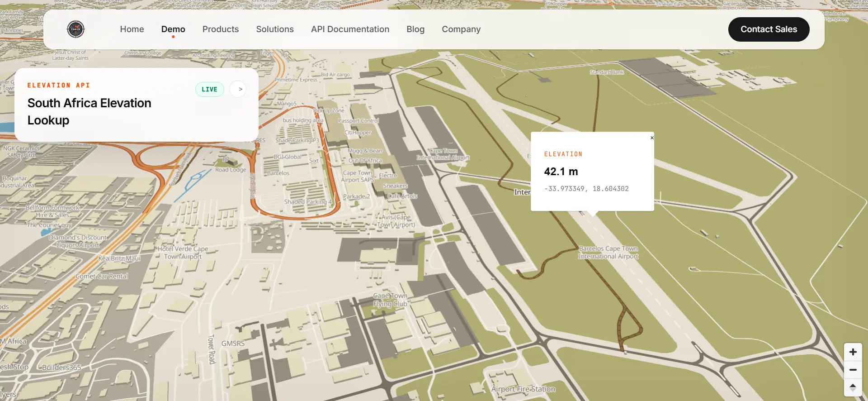868x401 pixels.
Task: Click the Bid Air cargo map label
Action: coord(335,75)
